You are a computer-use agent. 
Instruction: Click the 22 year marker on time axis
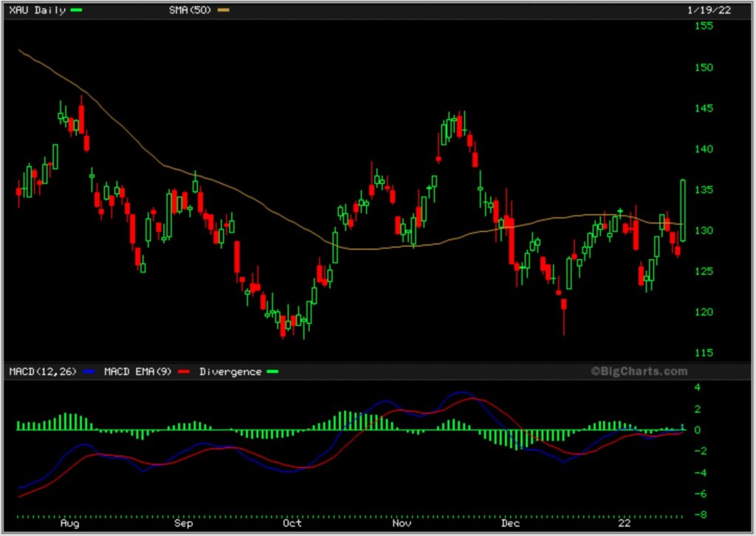[625, 523]
